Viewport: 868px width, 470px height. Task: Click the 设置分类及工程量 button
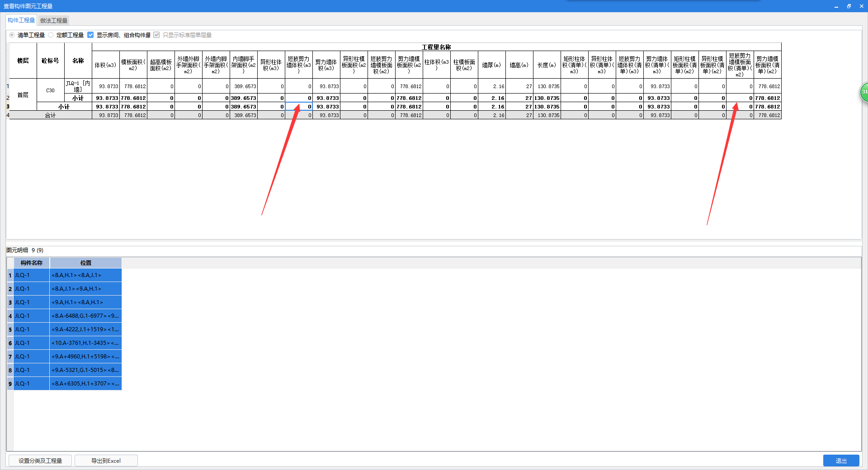point(40,461)
